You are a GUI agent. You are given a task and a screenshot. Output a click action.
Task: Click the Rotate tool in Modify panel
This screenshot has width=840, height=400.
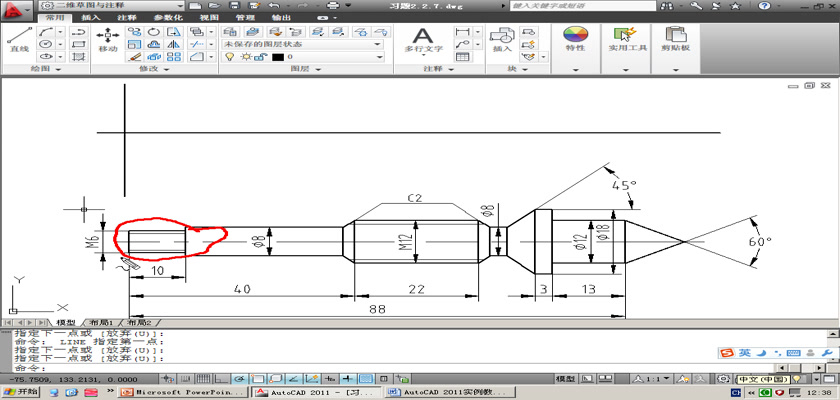(x=154, y=32)
